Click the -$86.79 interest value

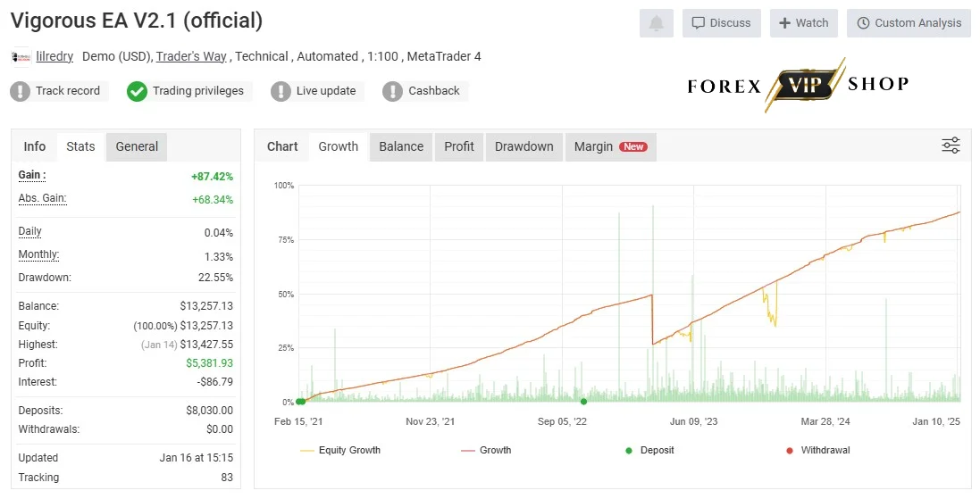214,381
